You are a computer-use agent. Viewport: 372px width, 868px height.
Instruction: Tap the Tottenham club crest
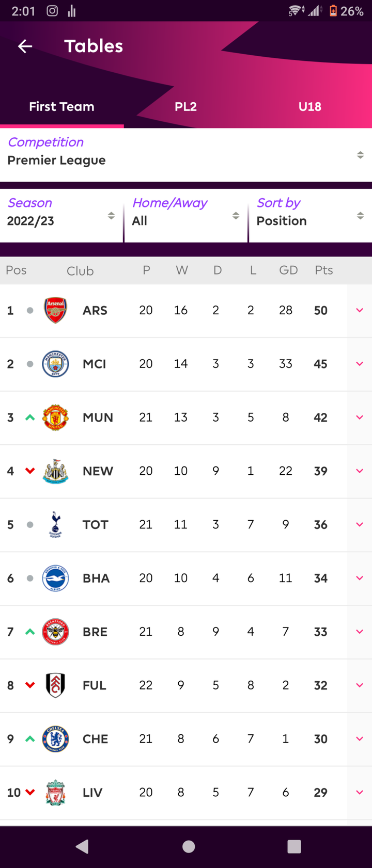pyautogui.click(x=55, y=524)
